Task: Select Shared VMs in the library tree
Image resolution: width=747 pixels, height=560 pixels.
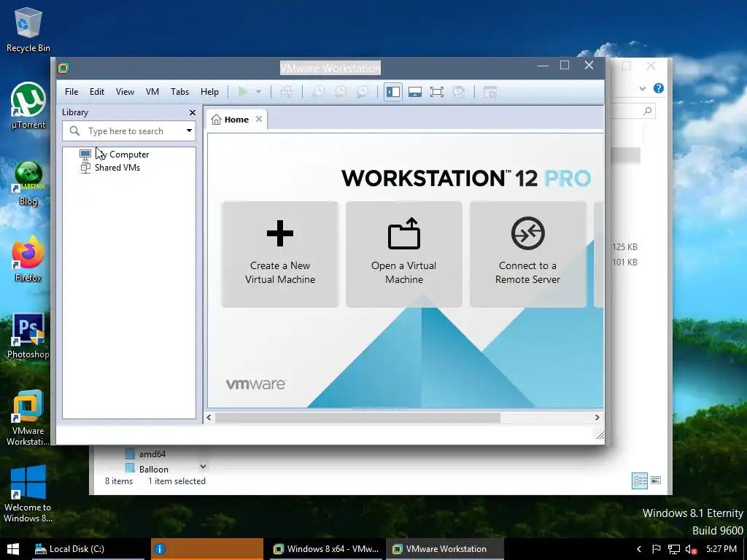Action: click(x=111, y=168)
